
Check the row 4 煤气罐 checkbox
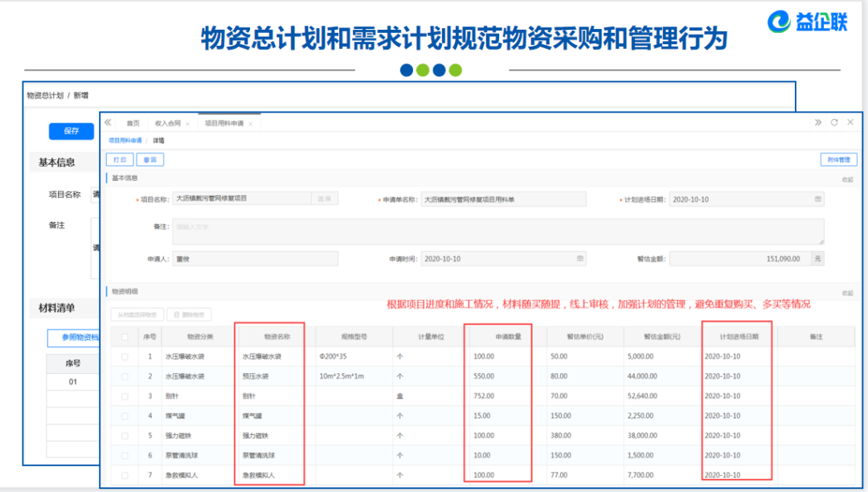(x=125, y=416)
